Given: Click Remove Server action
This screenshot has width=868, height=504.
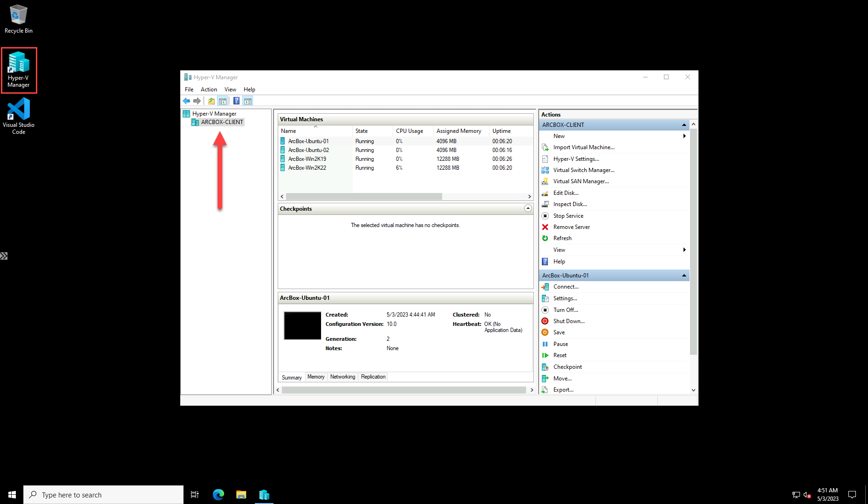Looking at the screenshot, I should pos(572,227).
